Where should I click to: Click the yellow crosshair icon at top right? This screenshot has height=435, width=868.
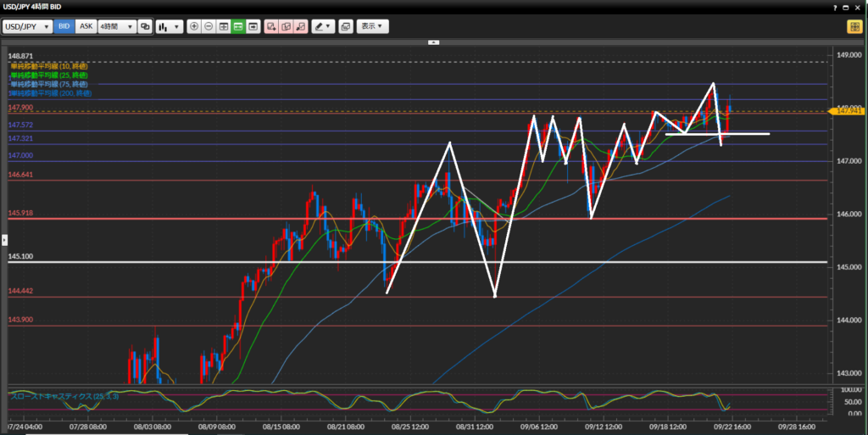pos(854,26)
